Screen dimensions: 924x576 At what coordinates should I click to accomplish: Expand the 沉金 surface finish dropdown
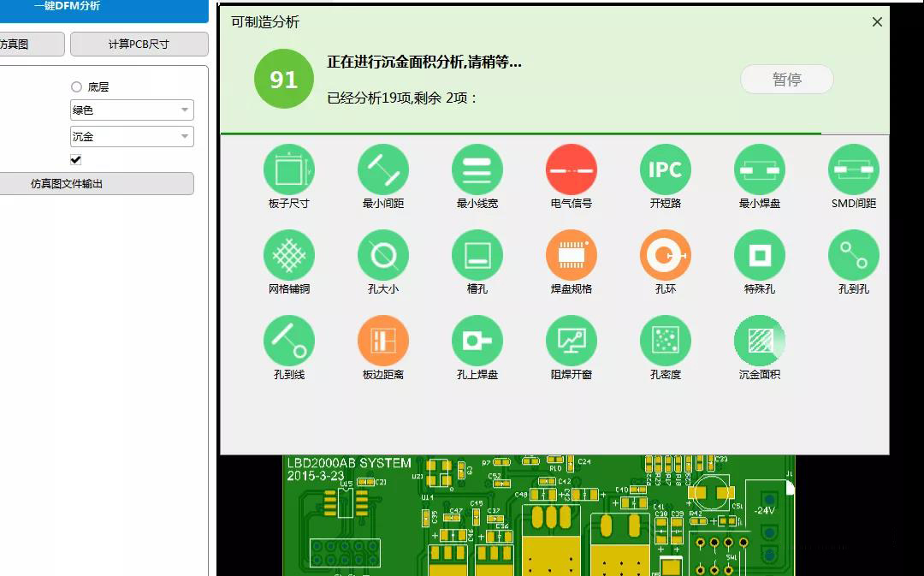(x=131, y=135)
